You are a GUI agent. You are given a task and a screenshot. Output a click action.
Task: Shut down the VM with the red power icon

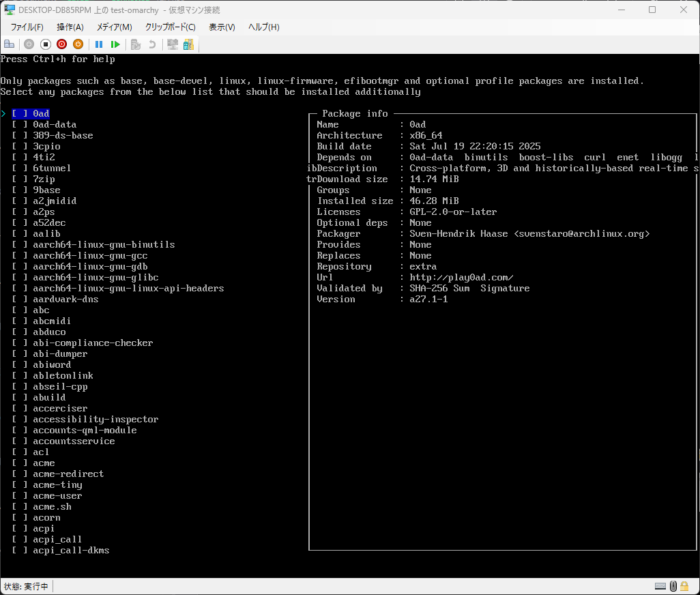pyautogui.click(x=61, y=44)
